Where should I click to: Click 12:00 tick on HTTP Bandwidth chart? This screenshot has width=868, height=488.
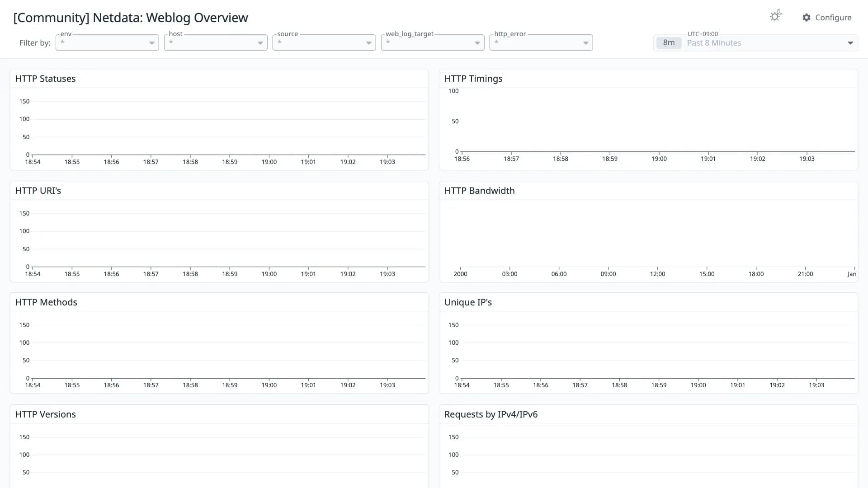pyautogui.click(x=657, y=274)
